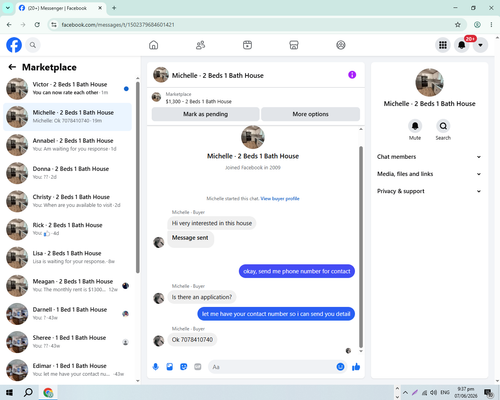Viewport: 500px width, 400px height.
Task: Open Meagan 2 Beds 1 Bath chat
Action: point(68,286)
